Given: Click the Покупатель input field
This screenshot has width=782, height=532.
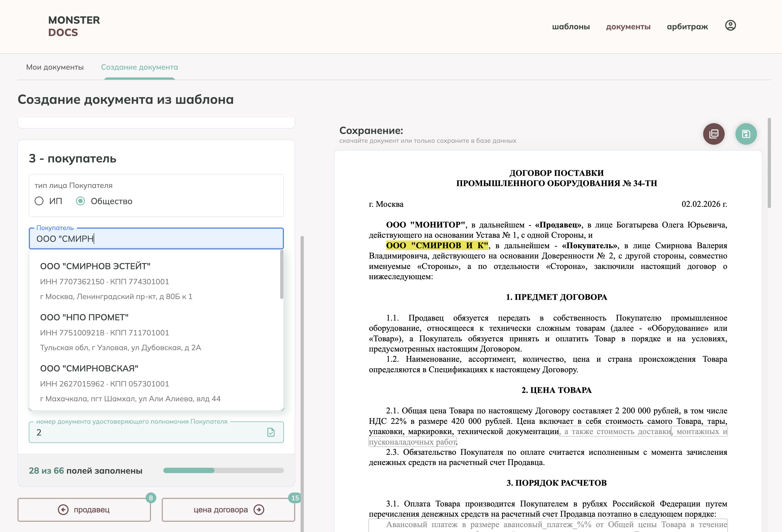Looking at the screenshot, I should (156, 238).
